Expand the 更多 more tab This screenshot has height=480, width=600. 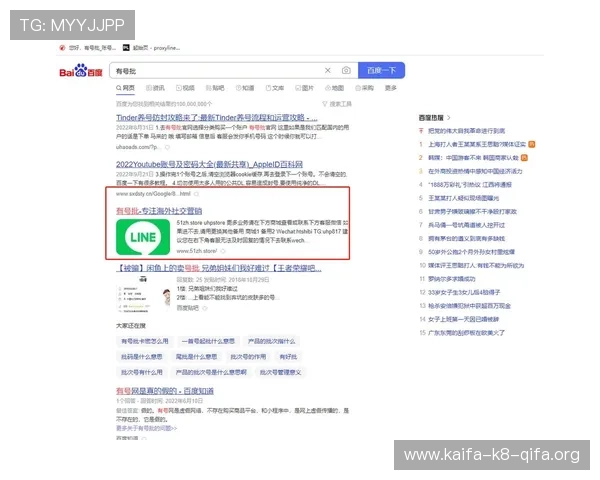[391, 88]
